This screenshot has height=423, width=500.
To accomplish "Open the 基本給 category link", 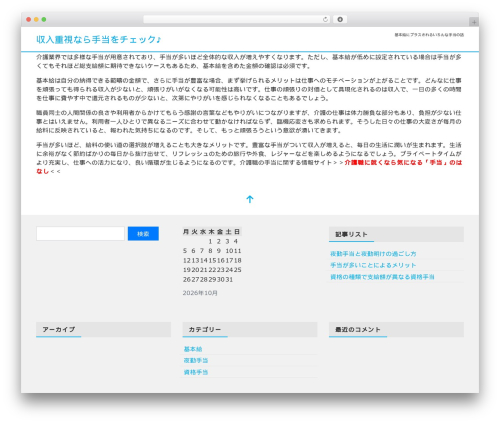I will click(x=193, y=349).
